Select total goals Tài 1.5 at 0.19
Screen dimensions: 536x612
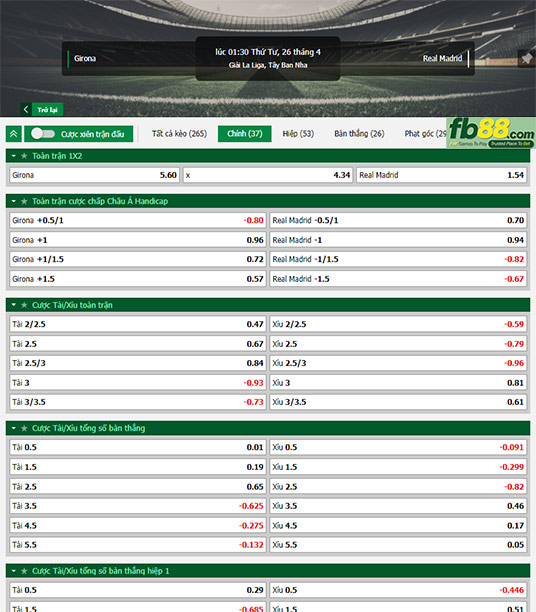point(138,467)
